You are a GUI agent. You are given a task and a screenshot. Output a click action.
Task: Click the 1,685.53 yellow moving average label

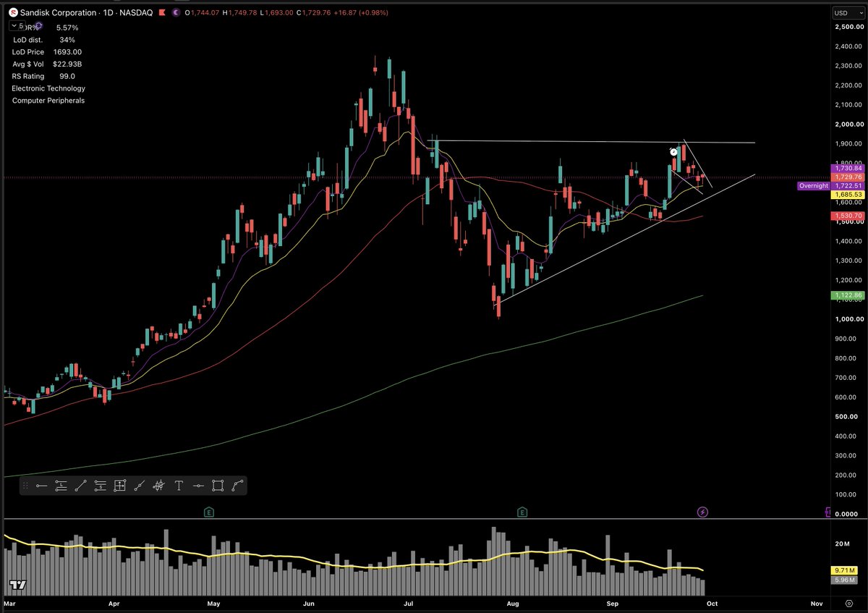tap(848, 195)
